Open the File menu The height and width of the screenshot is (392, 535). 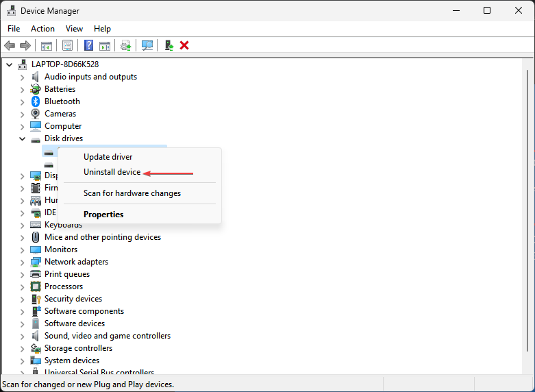(x=14, y=29)
